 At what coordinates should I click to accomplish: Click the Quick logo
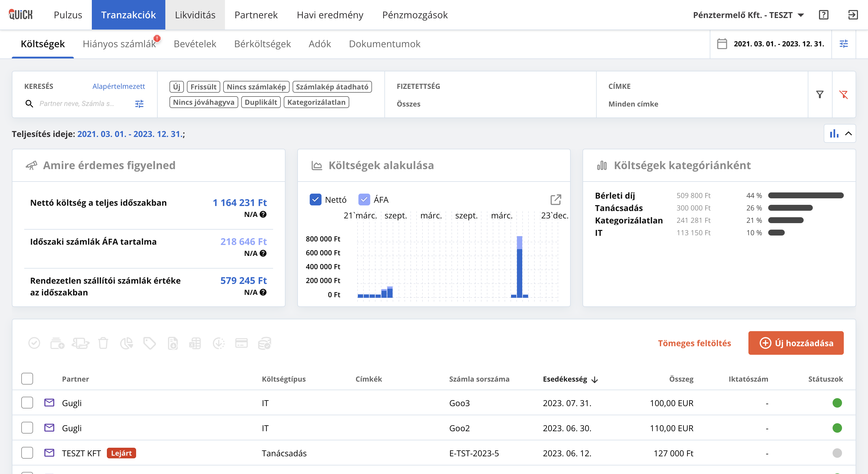(21, 14)
